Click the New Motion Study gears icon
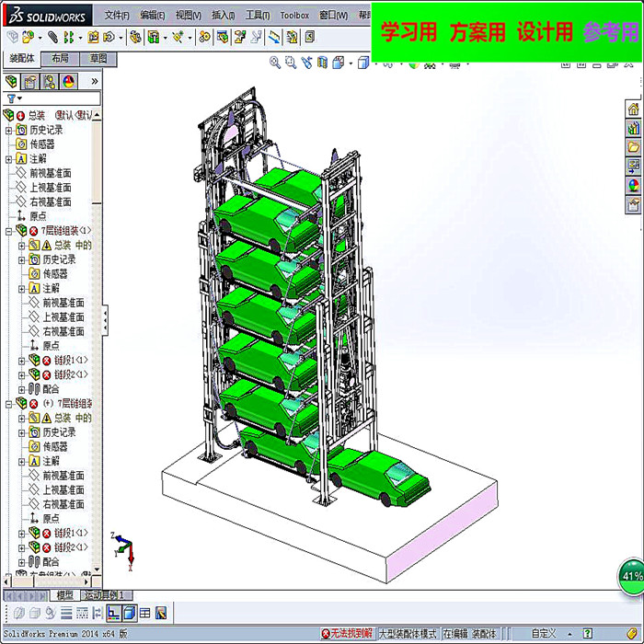This screenshot has height=644, width=644. tap(204, 38)
